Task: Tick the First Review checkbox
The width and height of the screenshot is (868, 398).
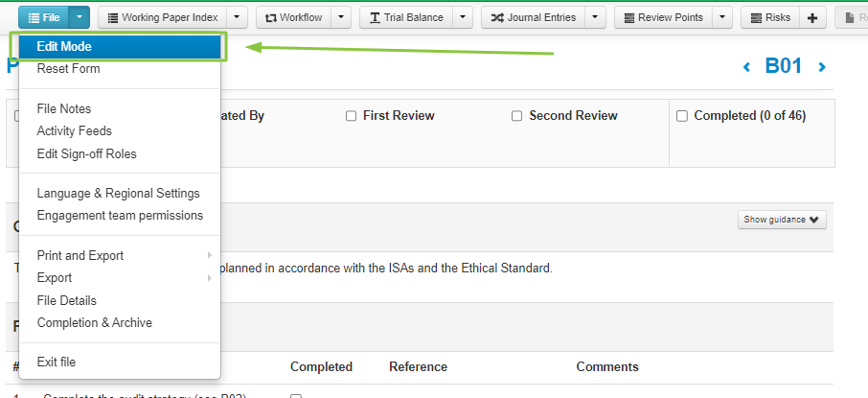Action: pyautogui.click(x=351, y=116)
